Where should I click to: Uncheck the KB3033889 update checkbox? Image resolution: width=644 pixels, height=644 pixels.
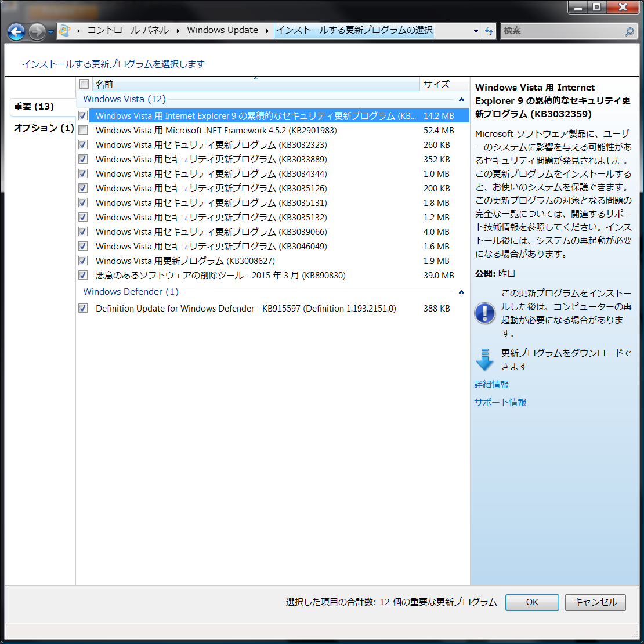[83, 159]
